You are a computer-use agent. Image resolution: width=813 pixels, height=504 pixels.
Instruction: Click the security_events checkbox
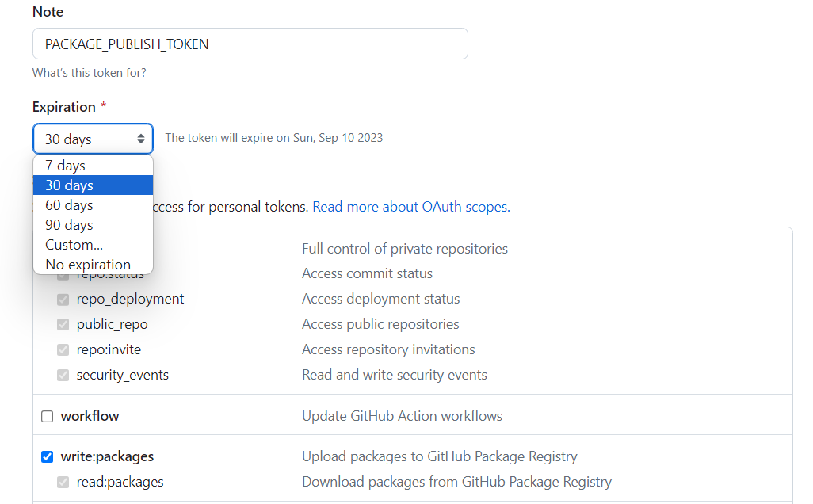tap(63, 376)
